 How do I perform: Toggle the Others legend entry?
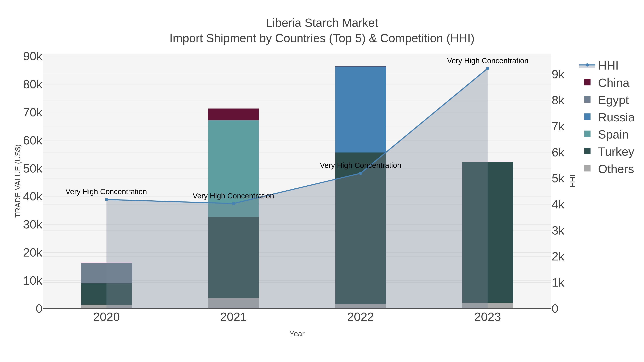(x=609, y=169)
